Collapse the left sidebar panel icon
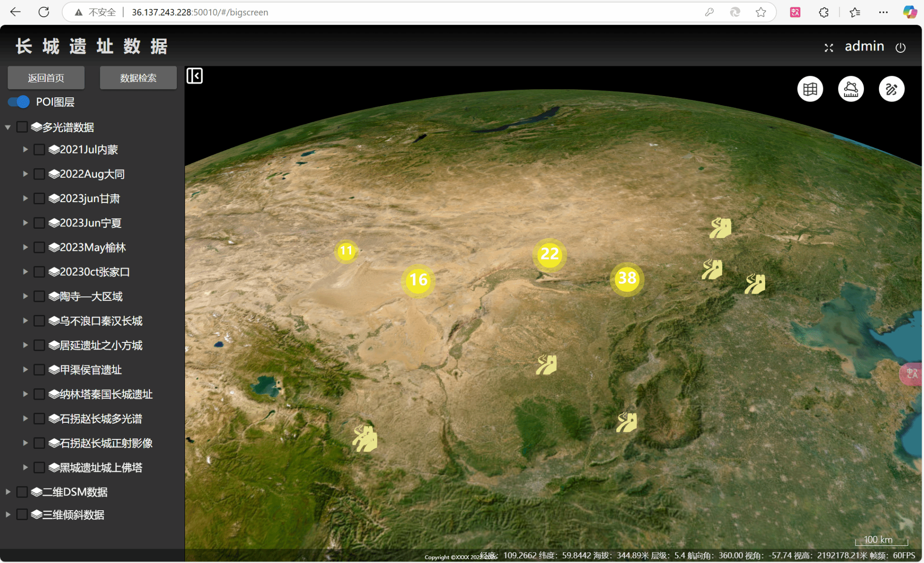Image resolution: width=924 pixels, height=563 pixels. tap(195, 76)
